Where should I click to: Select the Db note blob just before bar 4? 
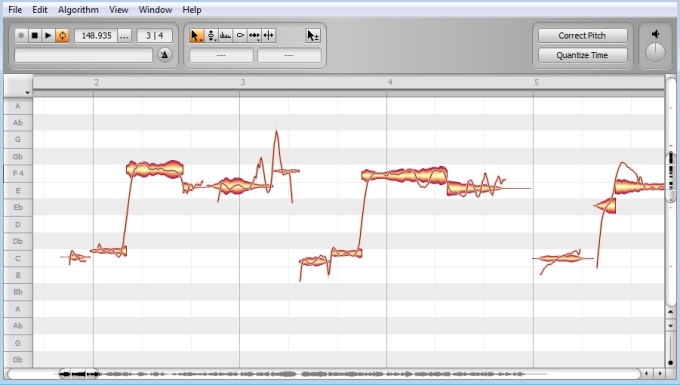click(x=347, y=252)
